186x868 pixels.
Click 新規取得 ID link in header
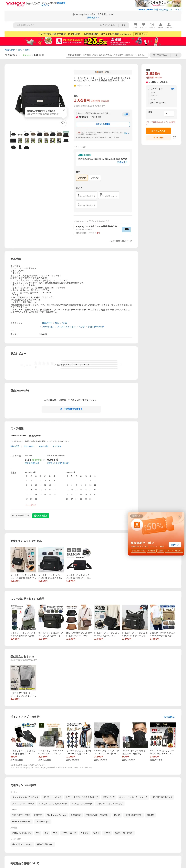[x=61, y=3]
